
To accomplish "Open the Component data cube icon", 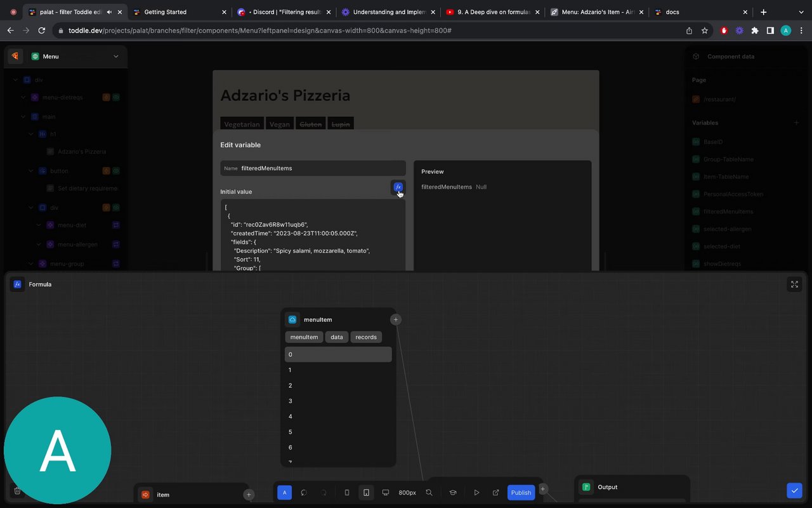I will coord(696,56).
